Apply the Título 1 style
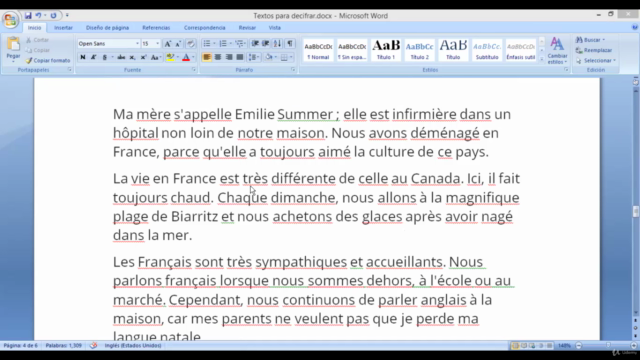 [386, 50]
